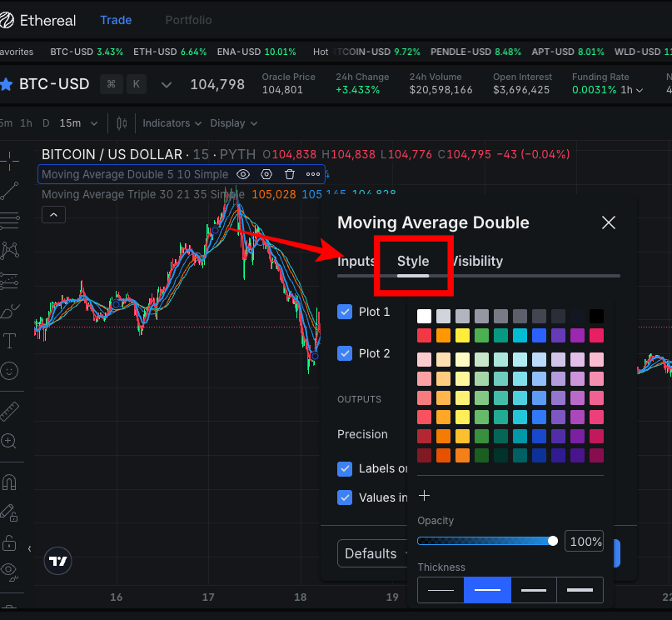Open the emoji icons tool

pyautogui.click(x=9, y=371)
